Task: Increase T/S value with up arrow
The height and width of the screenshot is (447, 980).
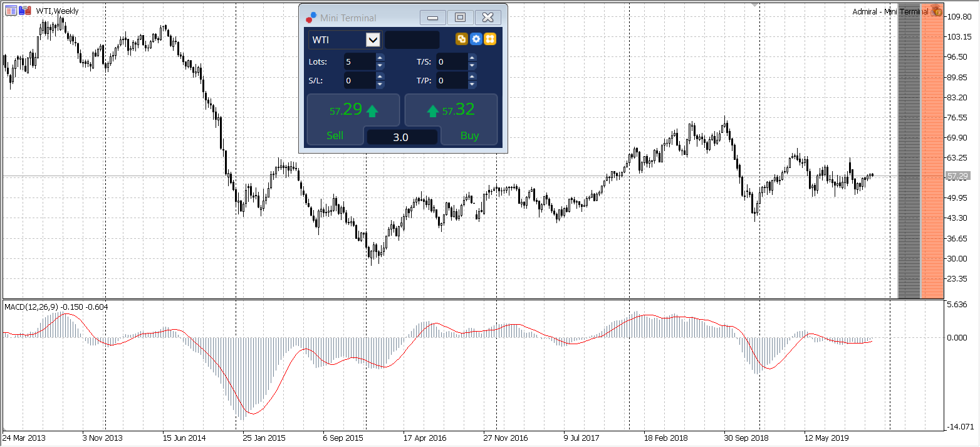Action: click(472, 58)
